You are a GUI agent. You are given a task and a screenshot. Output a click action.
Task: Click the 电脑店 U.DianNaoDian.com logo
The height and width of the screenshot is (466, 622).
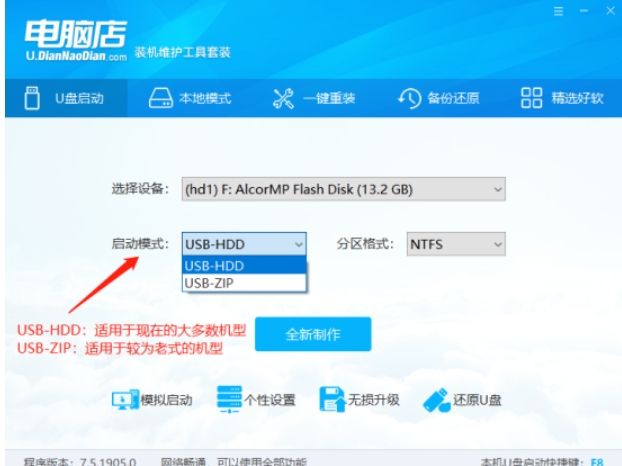76,40
